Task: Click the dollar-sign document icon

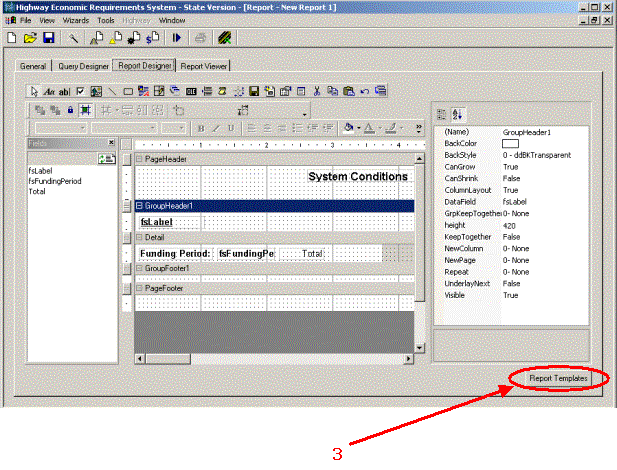Action: click(x=153, y=38)
